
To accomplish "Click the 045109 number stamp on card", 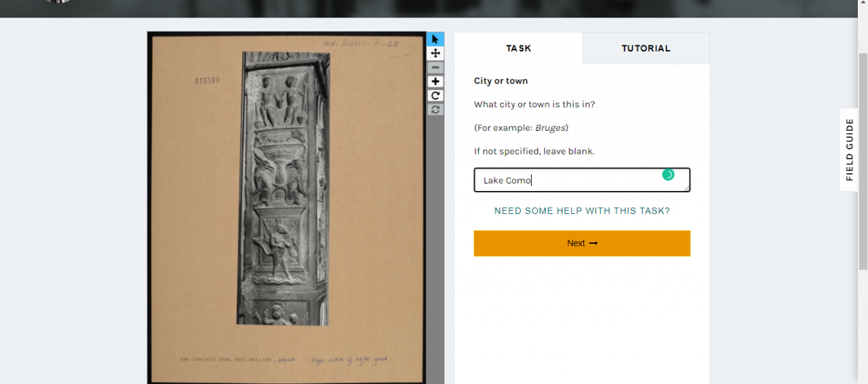I will pyautogui.click(x=207, y=81).
